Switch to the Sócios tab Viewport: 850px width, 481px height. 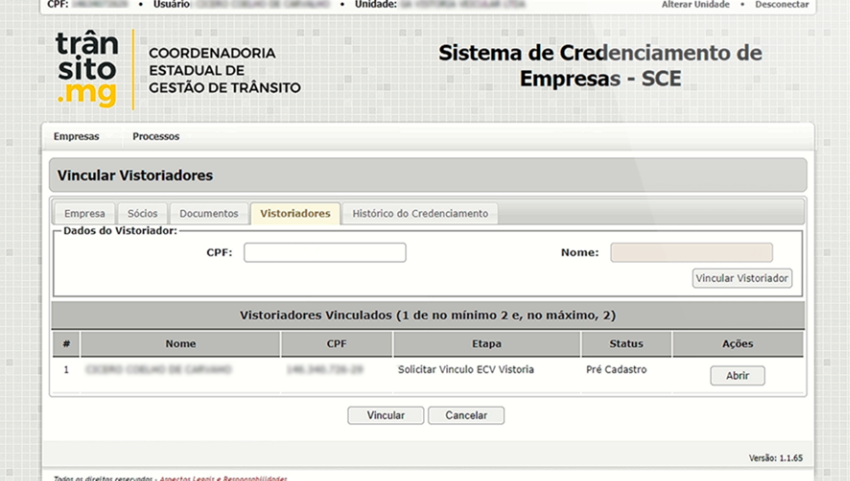(143, 214)
